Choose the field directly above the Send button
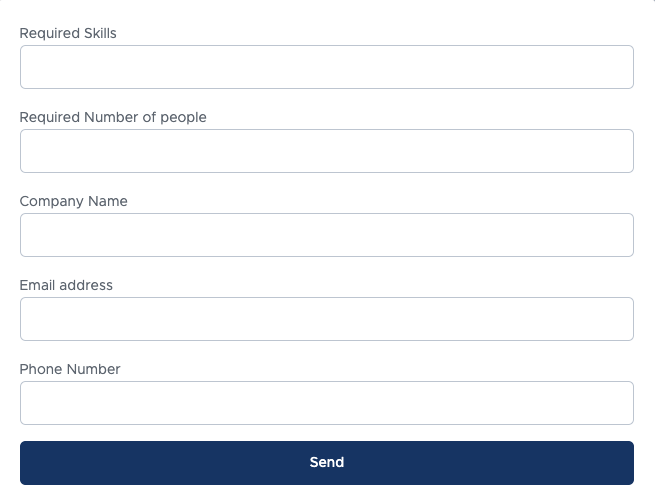This screenshot has width=655, height=497. (326, 403)
